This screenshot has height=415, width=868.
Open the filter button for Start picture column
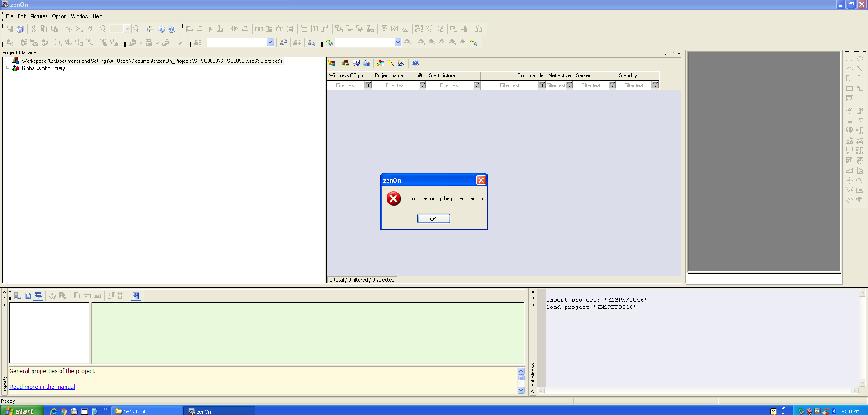pyautogui.click(x=476, y=85)
